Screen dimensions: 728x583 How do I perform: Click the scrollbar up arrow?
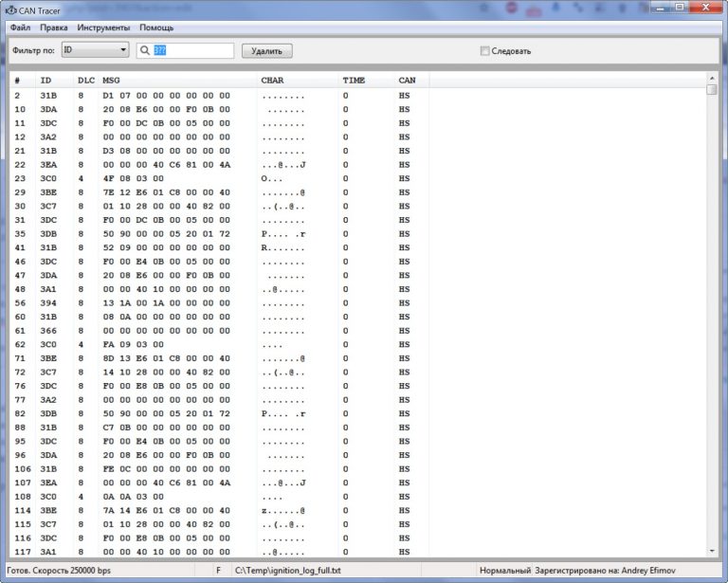coord(712,78)
